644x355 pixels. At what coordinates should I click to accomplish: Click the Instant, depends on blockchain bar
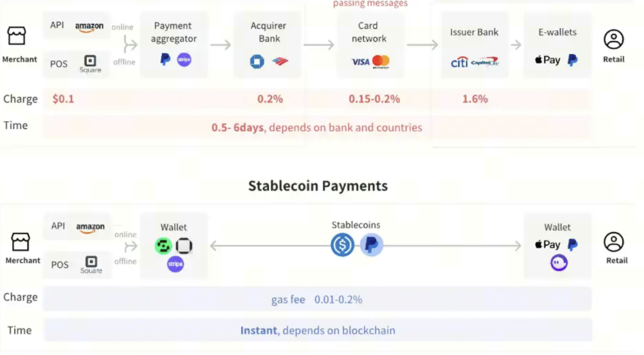point(317,330)
